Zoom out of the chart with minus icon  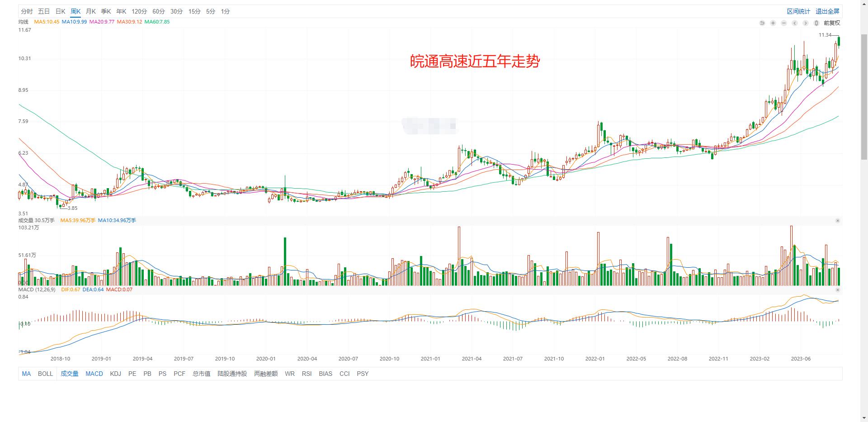(783, 23)
